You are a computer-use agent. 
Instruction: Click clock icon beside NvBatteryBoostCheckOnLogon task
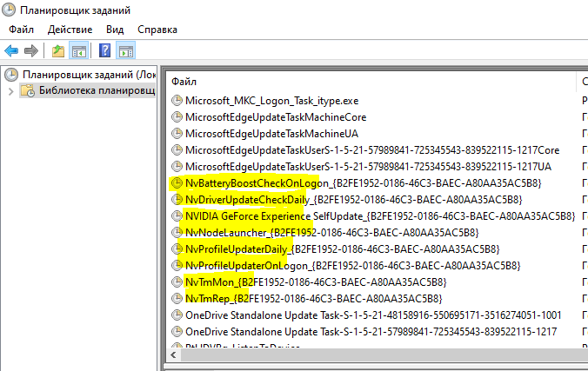(x=177, y=182)
